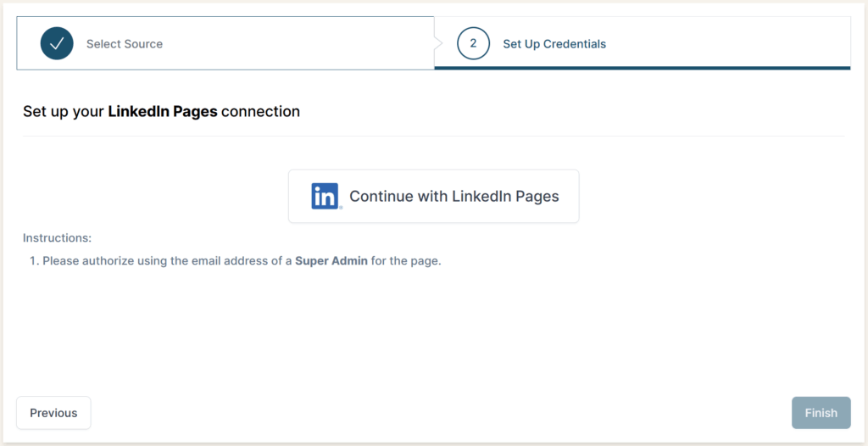Click the Finish button

pyautogui.click(x=821, y=413)
